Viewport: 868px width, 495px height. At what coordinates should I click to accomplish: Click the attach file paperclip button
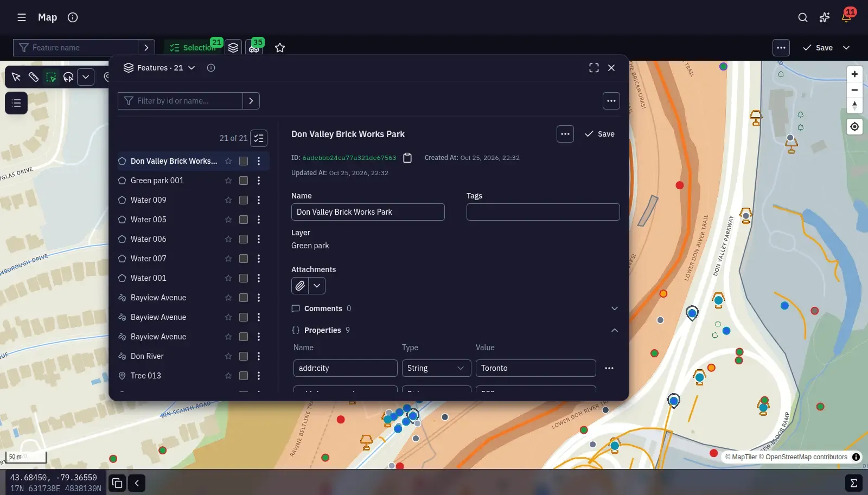[300, 286]
